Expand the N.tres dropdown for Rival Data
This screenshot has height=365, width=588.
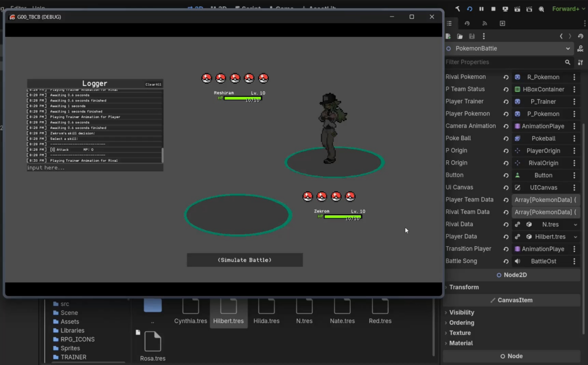point(576,224)
